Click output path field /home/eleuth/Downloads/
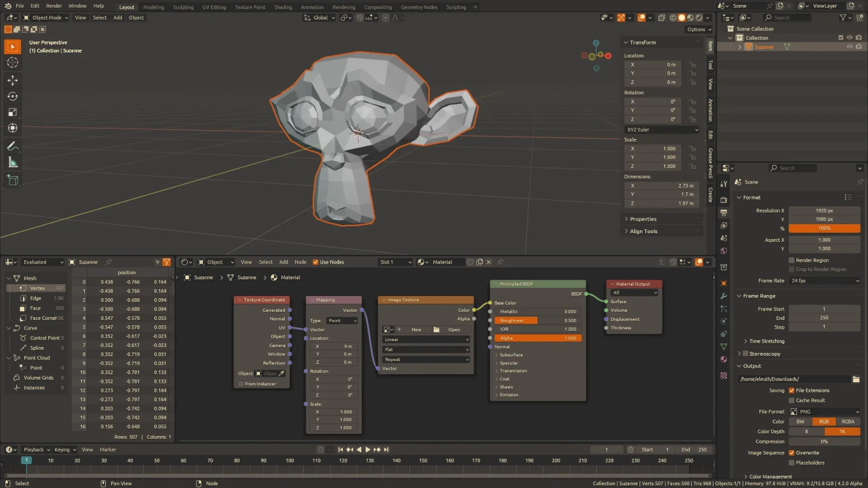This screenshot has width=868, height=488. point(794,379)
